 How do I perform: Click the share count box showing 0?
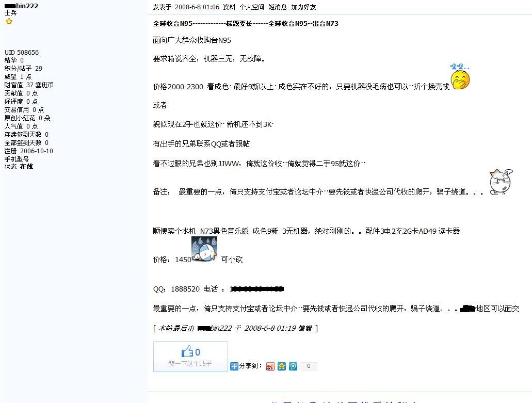pyautogui.click(x=309, y=366)
